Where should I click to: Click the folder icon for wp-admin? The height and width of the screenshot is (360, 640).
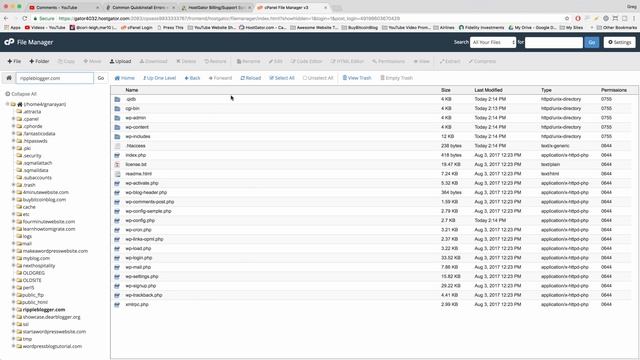tap(117, 118)
